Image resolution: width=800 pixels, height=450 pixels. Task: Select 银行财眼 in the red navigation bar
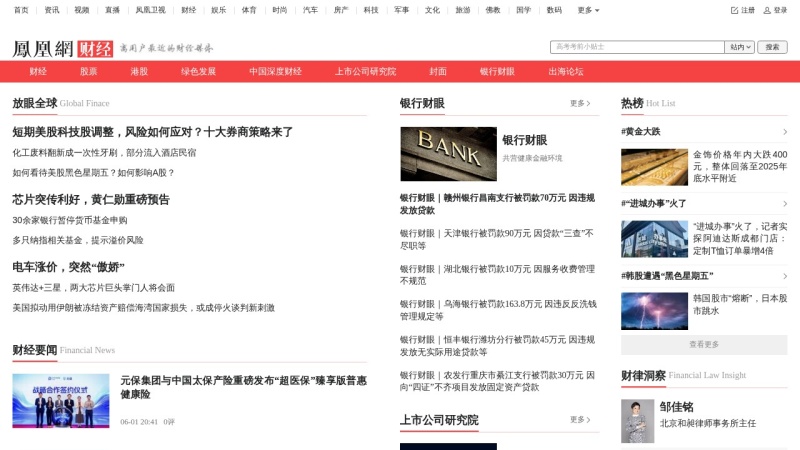pos(497,71)
